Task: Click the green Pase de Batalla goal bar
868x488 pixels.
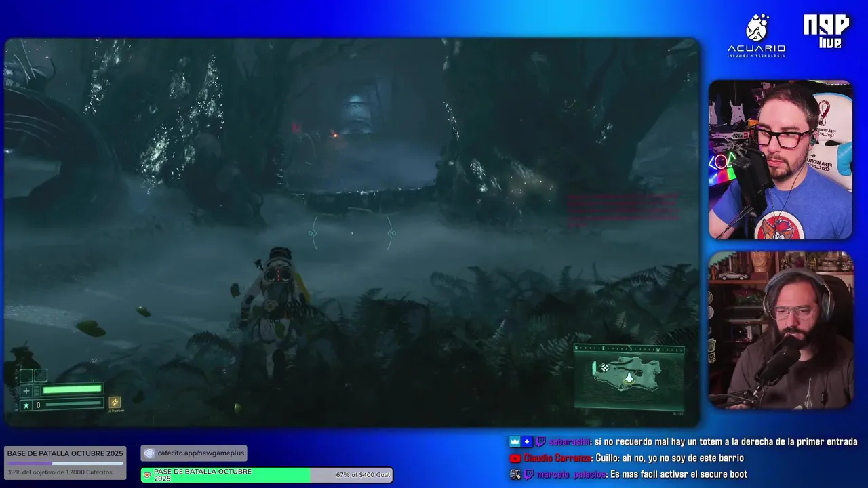Action: click(267, 475)
